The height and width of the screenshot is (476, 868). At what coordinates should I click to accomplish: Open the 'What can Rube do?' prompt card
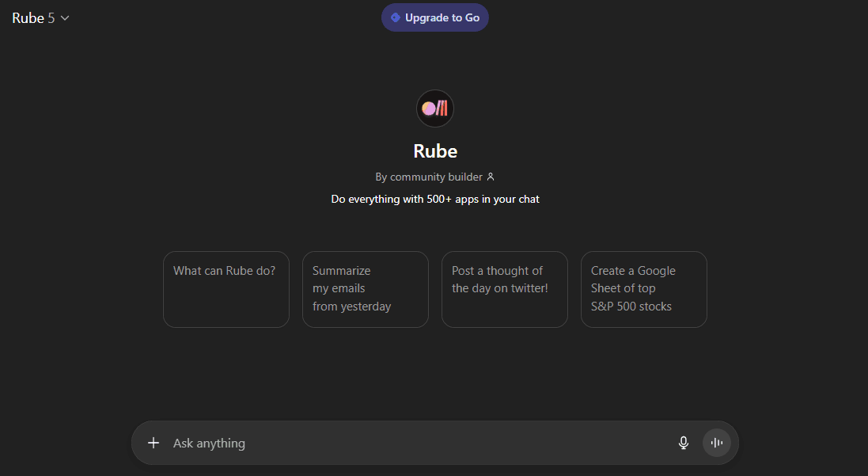click(226, 289)
